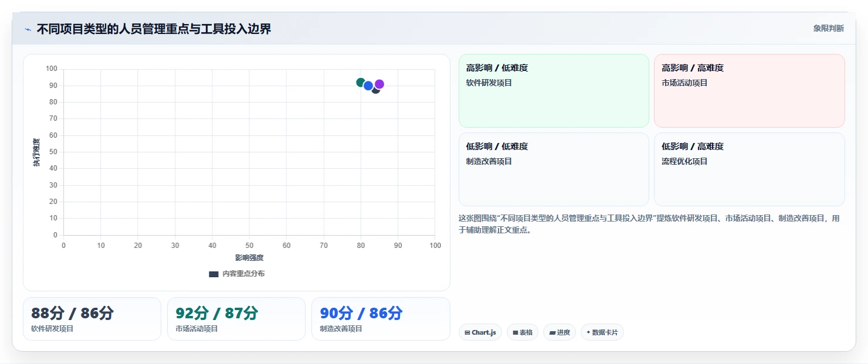
Task: Select the title 不同项目类型的人员管理重点与工具投入边界
Action: click(154, 29)
